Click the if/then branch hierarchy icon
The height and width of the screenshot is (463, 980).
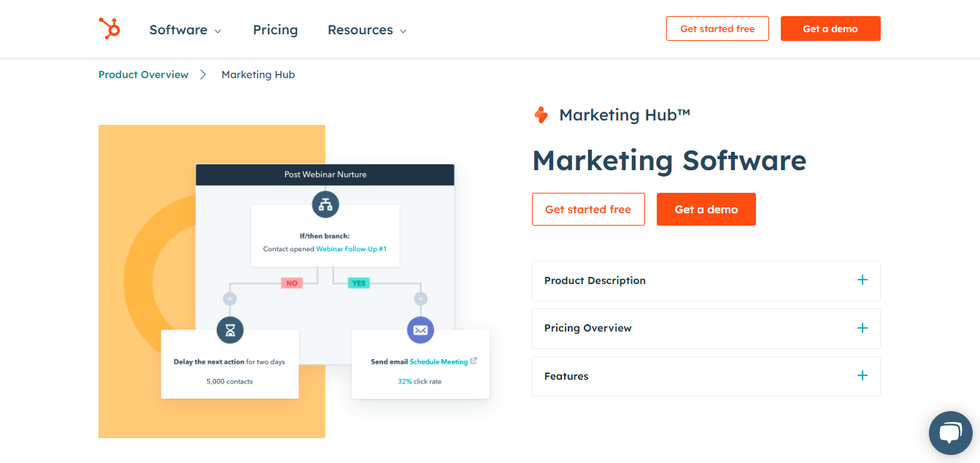(325, 204)
